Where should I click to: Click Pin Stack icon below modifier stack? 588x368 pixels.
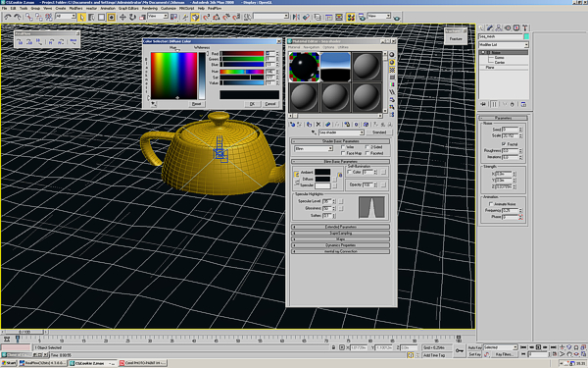(x=484, y=104)
